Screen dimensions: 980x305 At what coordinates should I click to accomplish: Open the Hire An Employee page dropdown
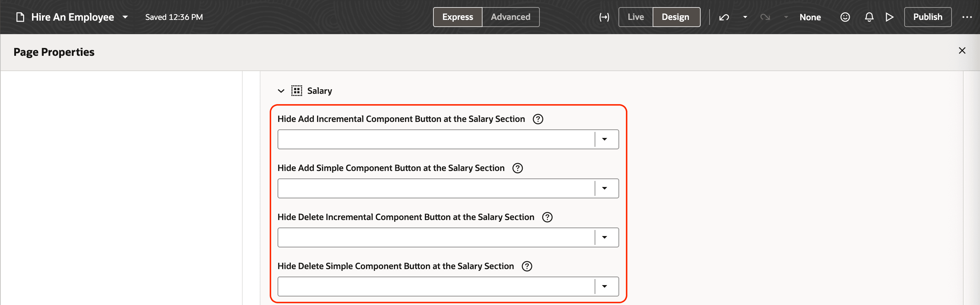coord(125,17)
